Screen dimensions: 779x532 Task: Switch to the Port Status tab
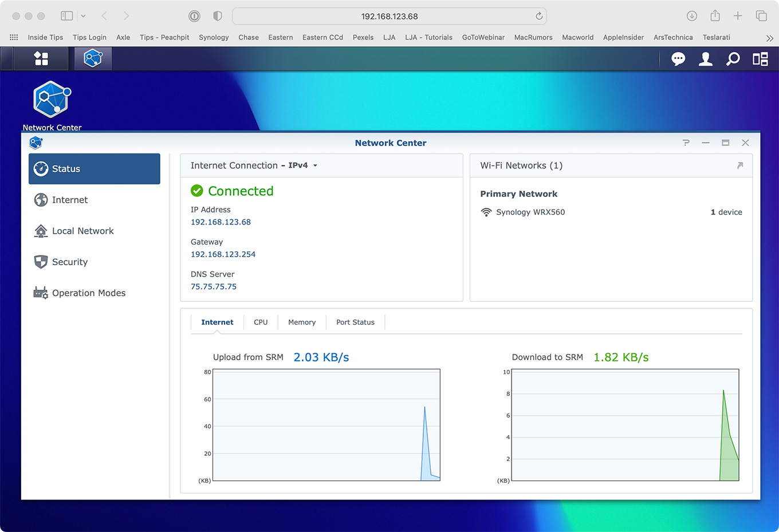[x=355, y=322]
